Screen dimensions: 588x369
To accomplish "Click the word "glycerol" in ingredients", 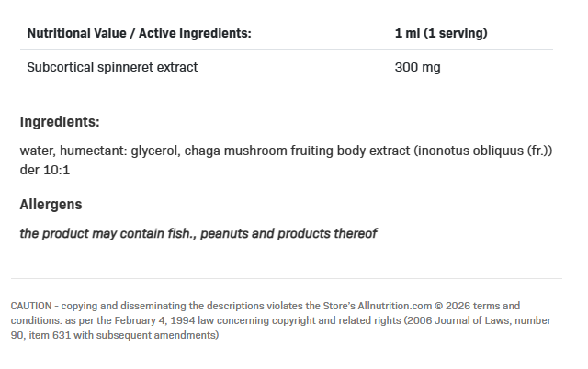I will pyautogui.click(x=154, y=151).
